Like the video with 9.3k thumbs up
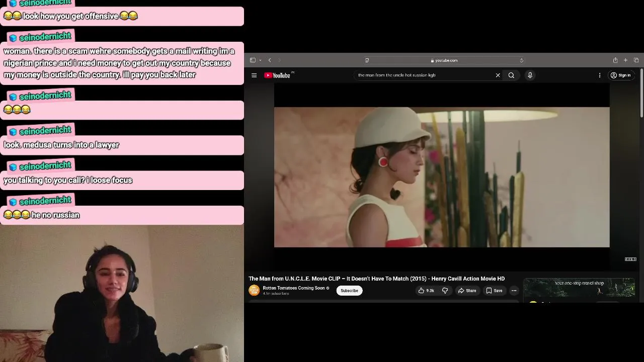Screen dimensions: 644x362 coord(426,291)
